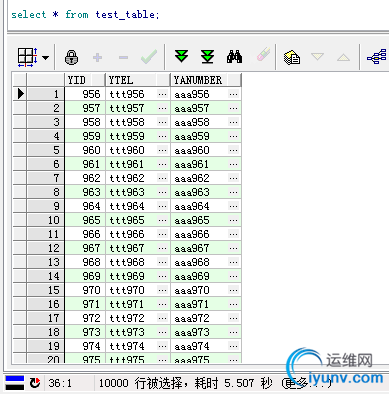Select row header number 5
389x394 pixels.
point(46,150)
